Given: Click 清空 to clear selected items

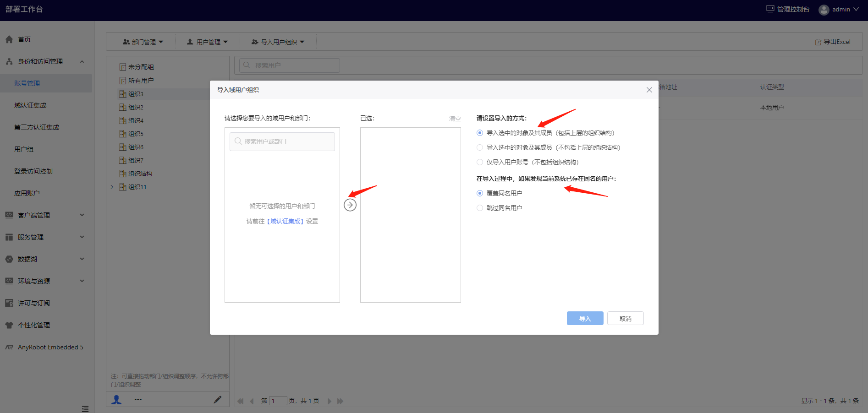Looking at the screenshot, I should [x=455, y=119].
